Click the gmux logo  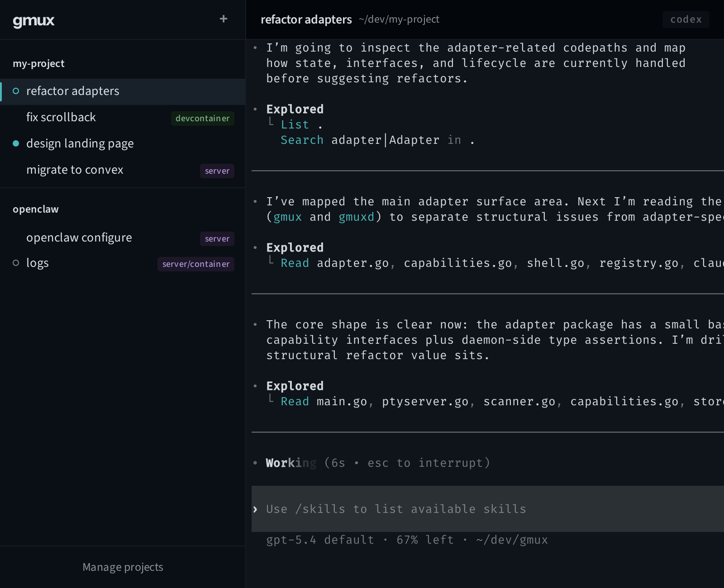tap(33, 20)
